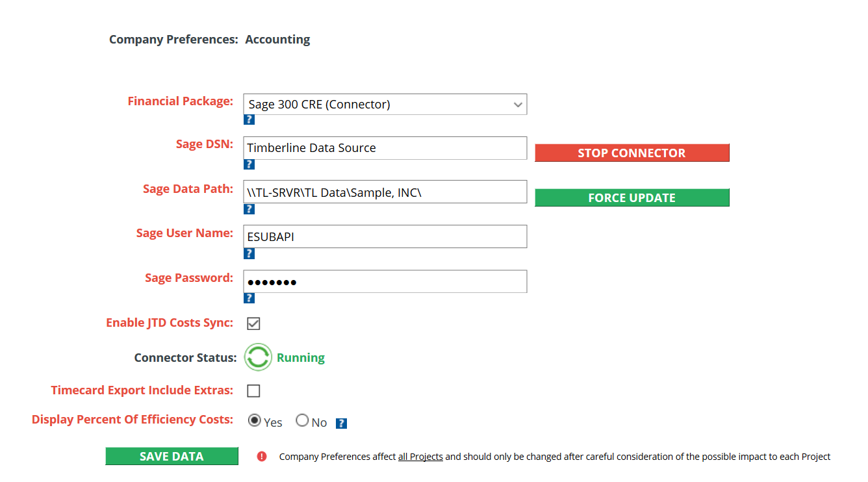Screen dimensions: 868x482
Task: Select Yes for Display Percent Of Efficiency
Action: (x=255, y=421)
